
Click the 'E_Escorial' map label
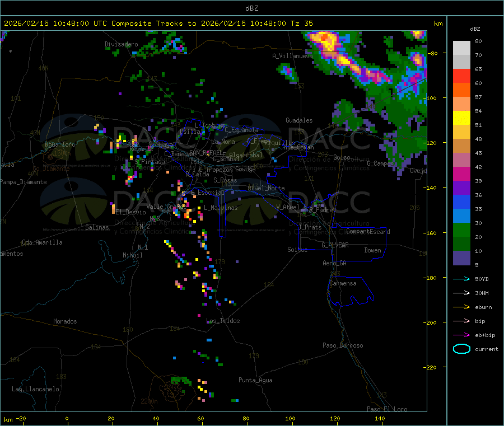(207, 193)
